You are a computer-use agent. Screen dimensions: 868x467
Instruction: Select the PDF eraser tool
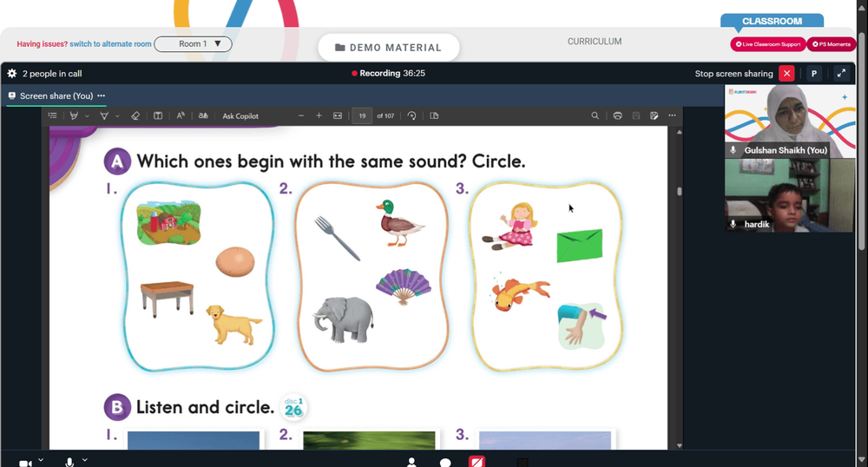[135, 115]
